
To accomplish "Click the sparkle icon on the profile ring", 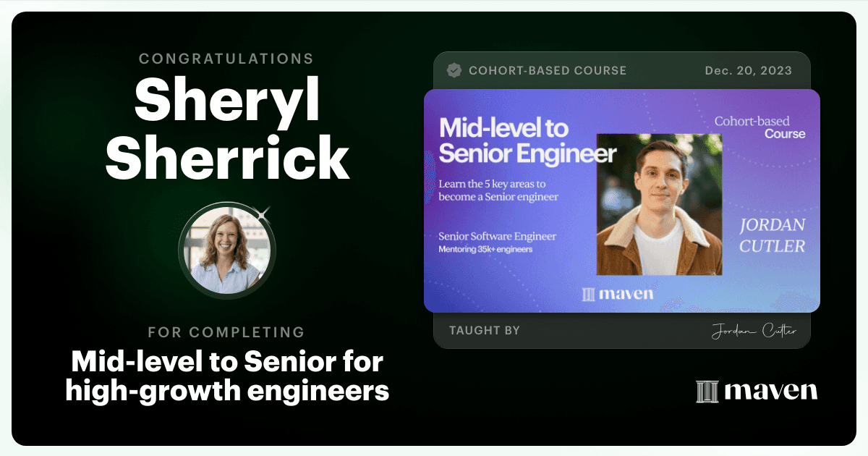I will pyautogui.click(x=263, y=213).
